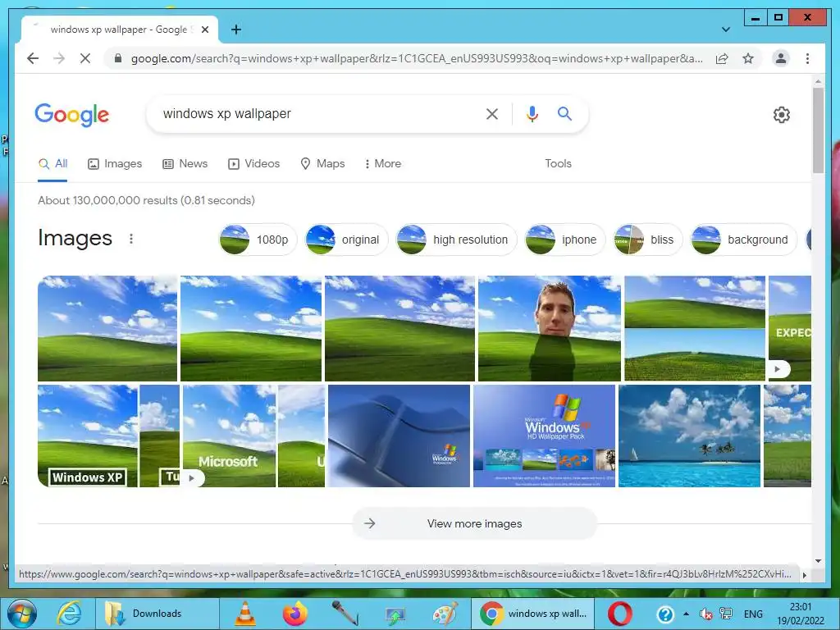840x630 pixels.
Task: Click the padlock site info icon
Action: click(118, 58)
